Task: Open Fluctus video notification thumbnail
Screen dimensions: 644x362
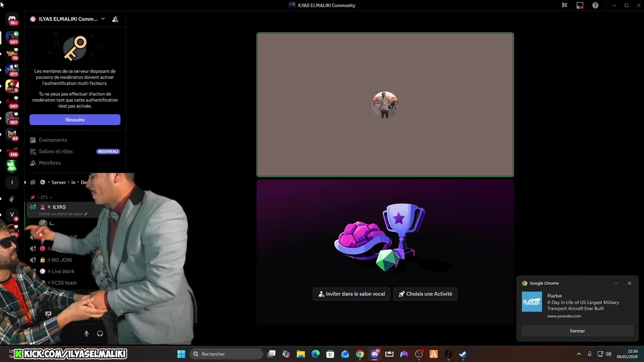Action: click(532, 302)
